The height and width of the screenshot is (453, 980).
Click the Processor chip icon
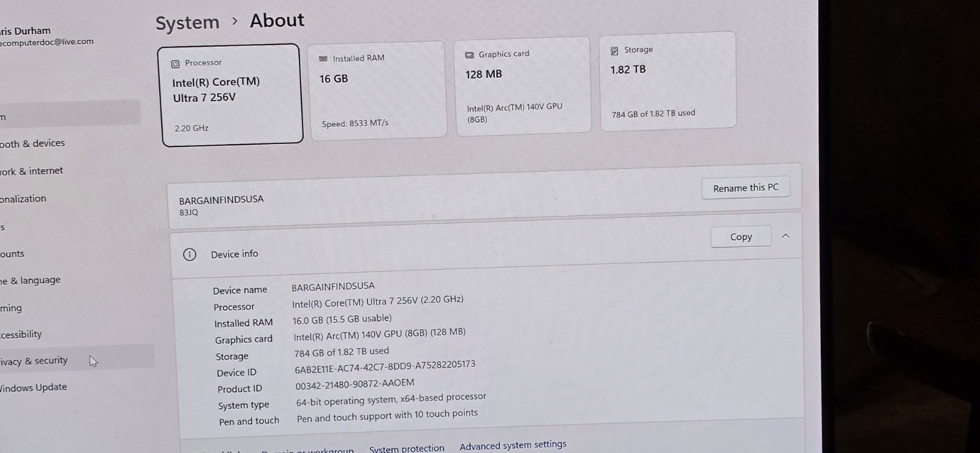(175, 64)
